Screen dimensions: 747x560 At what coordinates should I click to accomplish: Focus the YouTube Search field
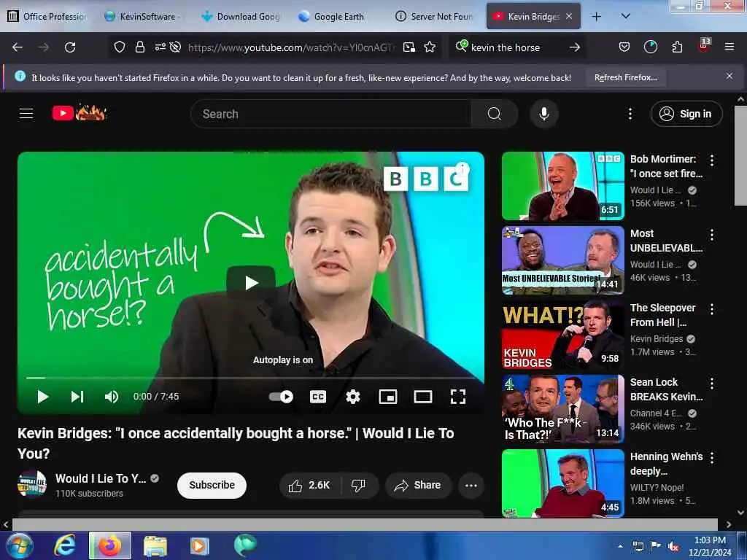point(330,114)
